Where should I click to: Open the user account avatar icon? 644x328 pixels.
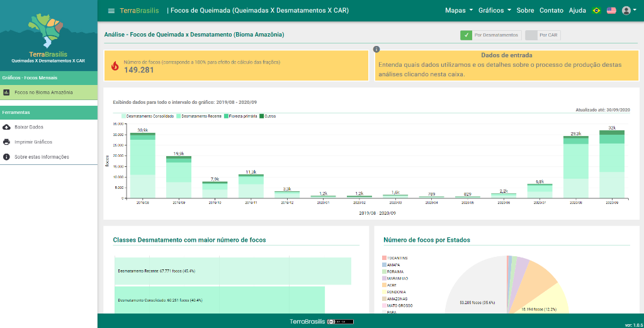pos(626,11)
